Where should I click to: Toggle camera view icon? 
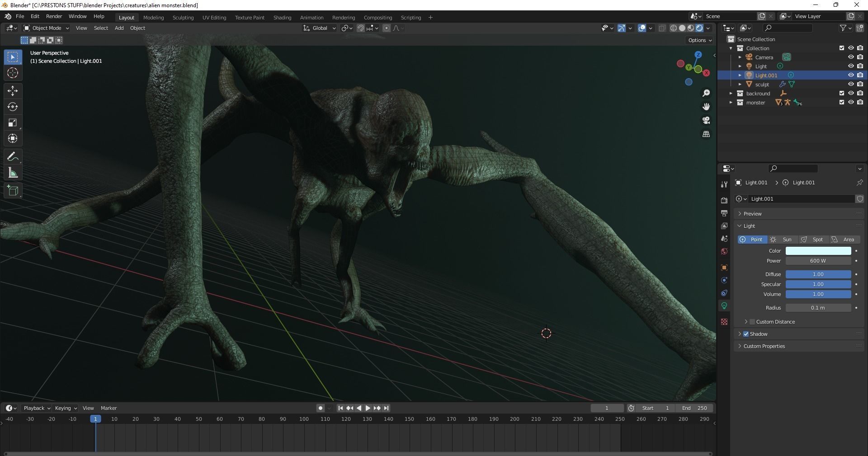pyautogui.click(x=706, y=120)
